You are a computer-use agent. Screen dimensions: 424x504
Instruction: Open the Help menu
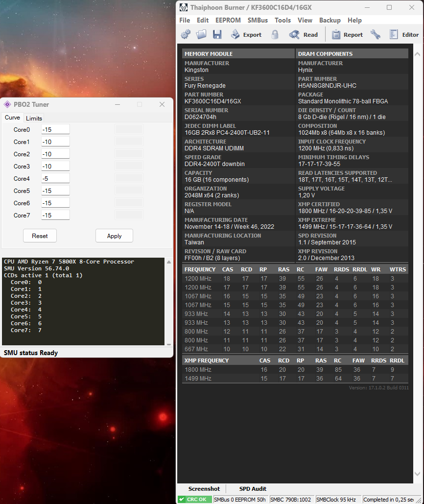coord(354,20)
